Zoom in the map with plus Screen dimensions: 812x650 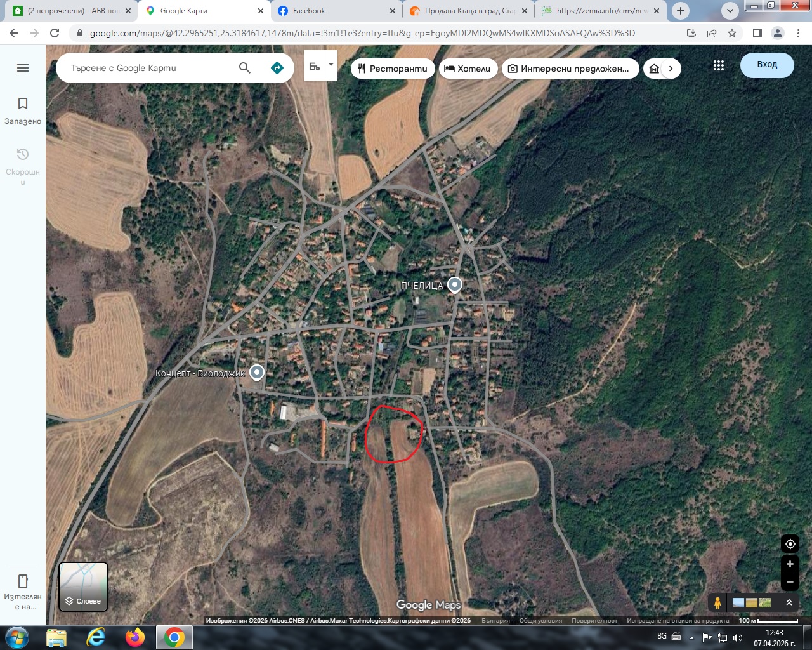(x=790, y=564)
